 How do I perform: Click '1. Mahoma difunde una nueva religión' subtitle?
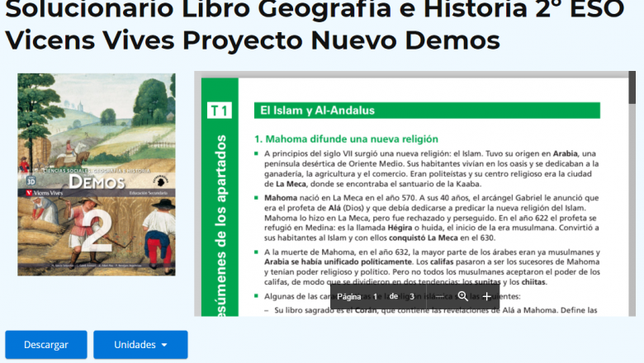[346, 139]
